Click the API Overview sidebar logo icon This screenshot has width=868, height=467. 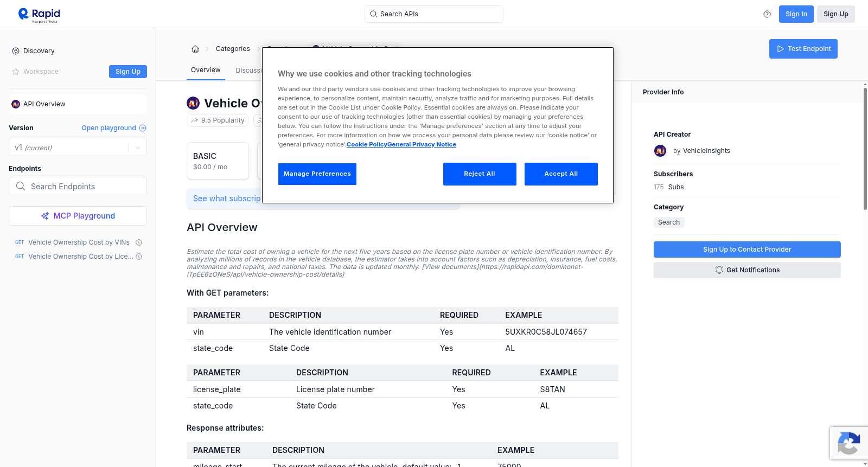16,104
